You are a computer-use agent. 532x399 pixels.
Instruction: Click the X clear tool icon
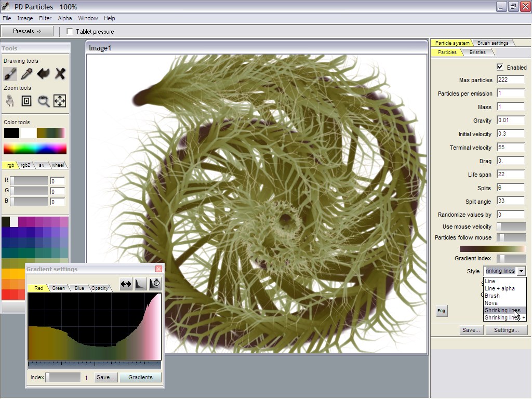click(x=60, y=74)
